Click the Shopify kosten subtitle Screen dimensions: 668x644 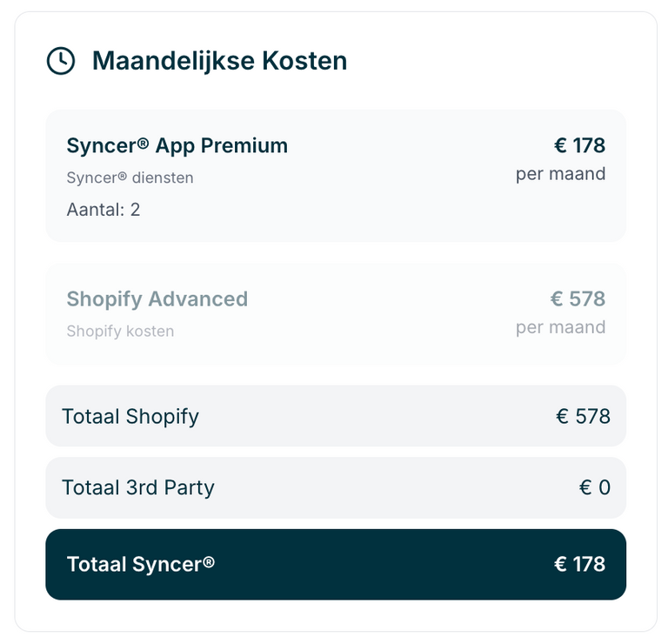pos(120,332)
